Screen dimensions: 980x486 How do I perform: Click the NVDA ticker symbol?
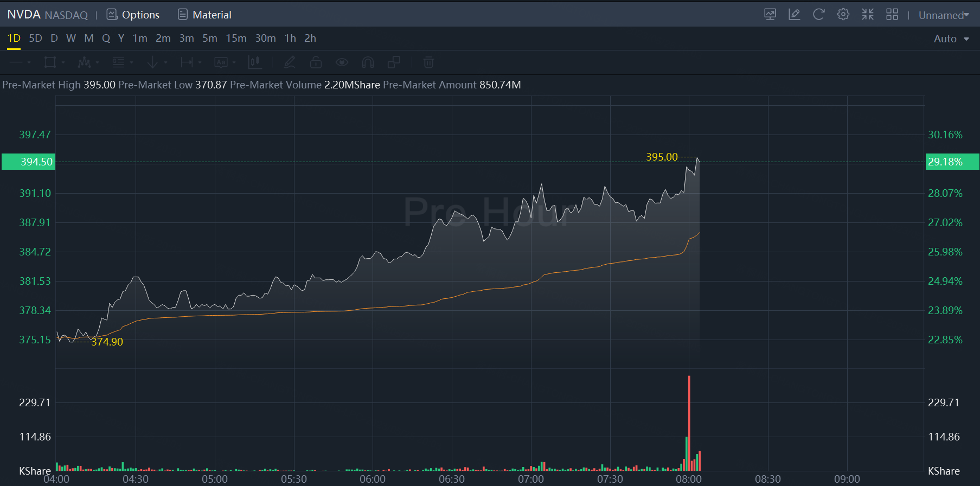click(x=24, y=15)
